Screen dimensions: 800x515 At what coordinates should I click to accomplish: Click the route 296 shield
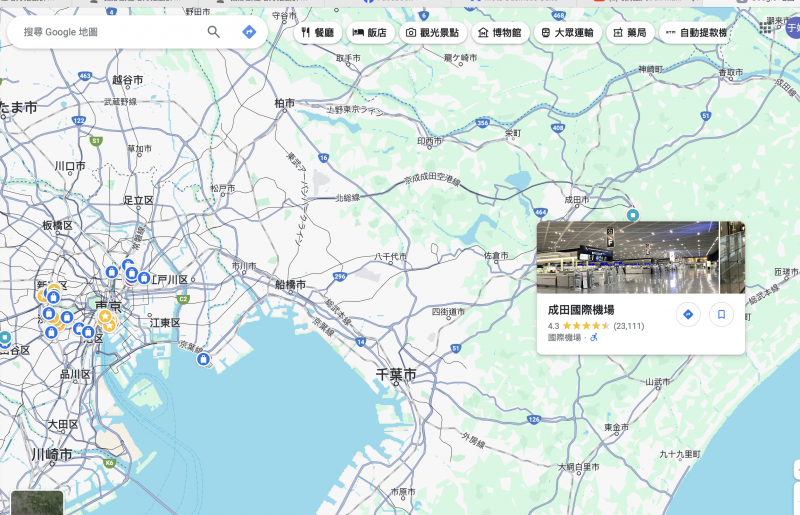tap(340, 276)
